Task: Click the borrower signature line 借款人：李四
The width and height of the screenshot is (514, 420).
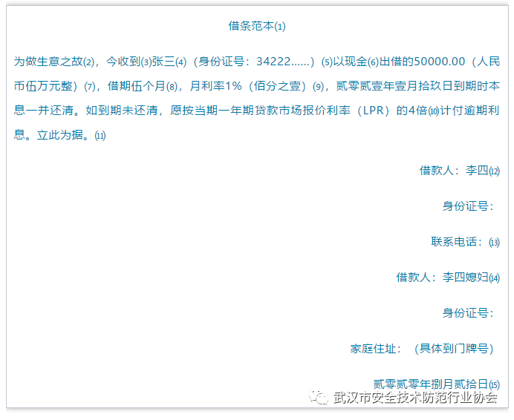Action: 453,170
